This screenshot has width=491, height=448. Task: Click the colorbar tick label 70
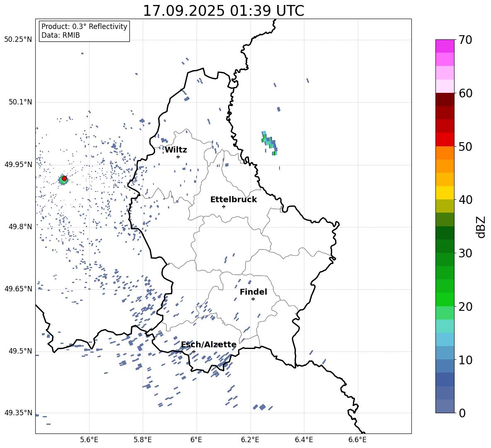coord(465,40)
